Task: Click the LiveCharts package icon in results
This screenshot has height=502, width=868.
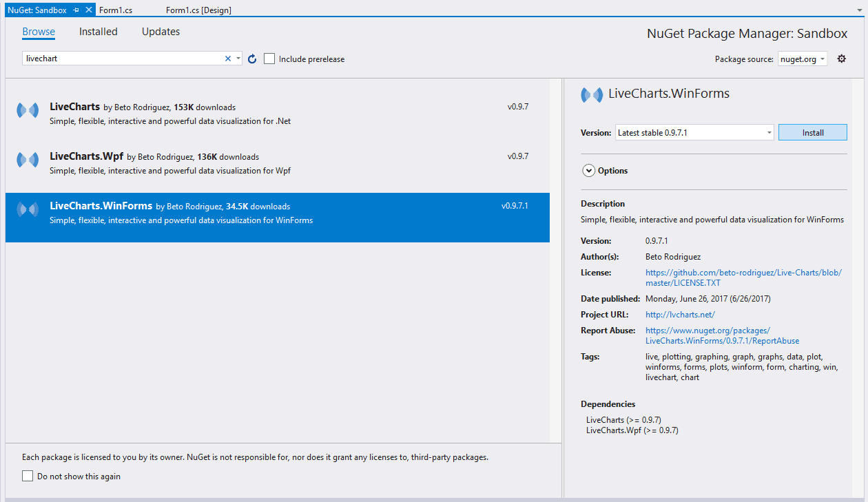Action: point(28,110)
